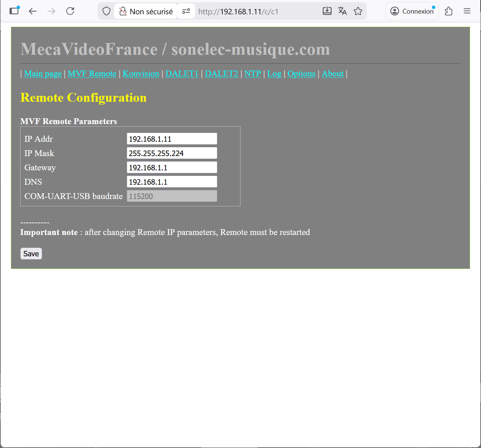
Task: Click the Non sécurisé security indicator
Action: pos(146,11)
